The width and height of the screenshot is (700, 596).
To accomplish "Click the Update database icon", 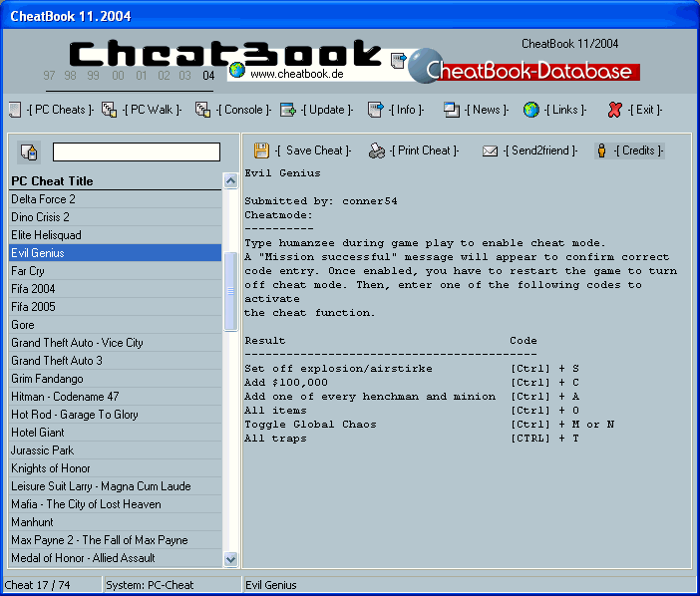I will (288, 110).
